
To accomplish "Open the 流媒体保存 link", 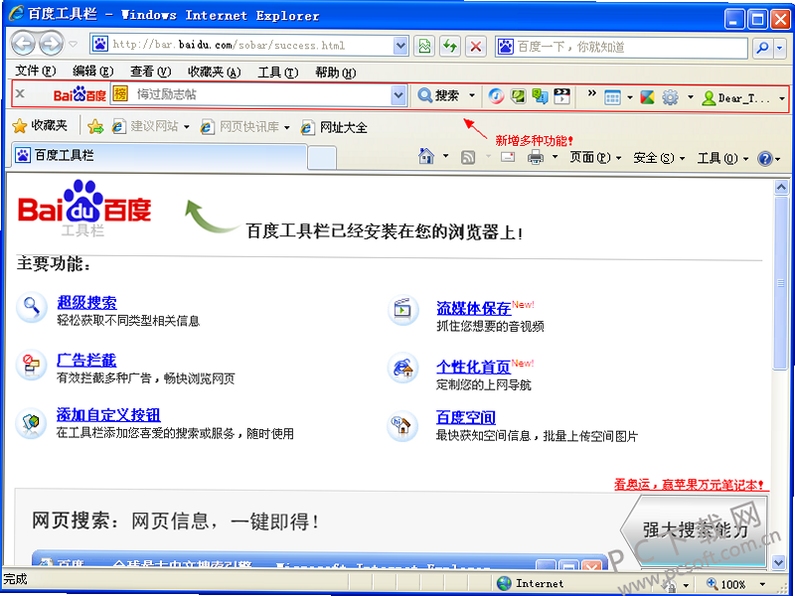I will pyautogui.click(x=474, y=308).
